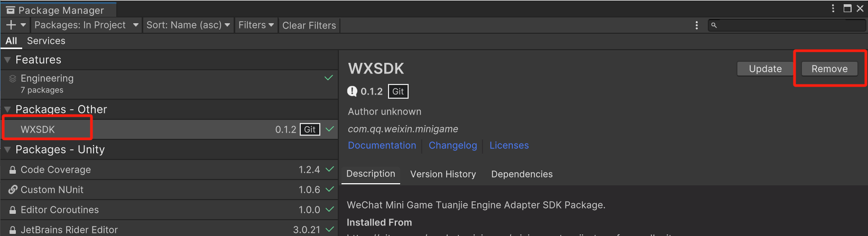Viewport: 868px width, 236px height.
Task: Click the Git badge in WXSDK details
Action: (398, 91)
